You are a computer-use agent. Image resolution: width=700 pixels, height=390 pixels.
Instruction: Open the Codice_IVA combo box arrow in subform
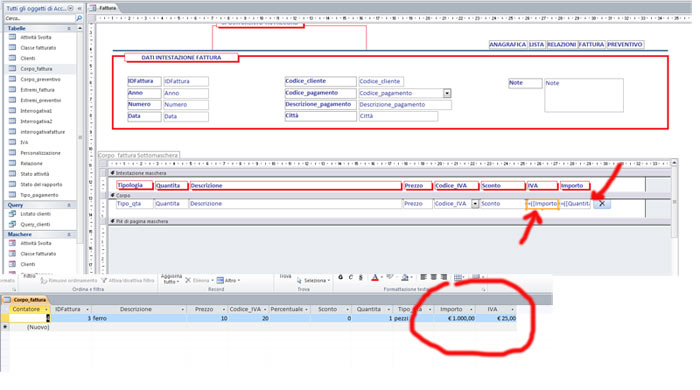(475, 204)
